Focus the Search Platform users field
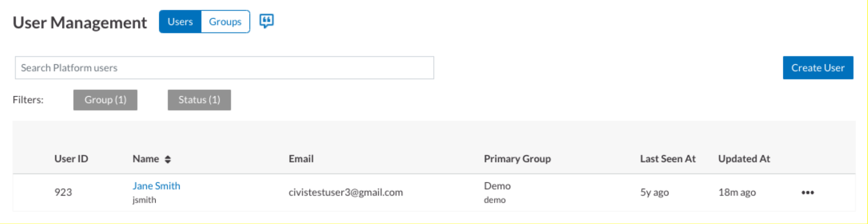This screenshot has width=868, height=224. click(224, 68)
